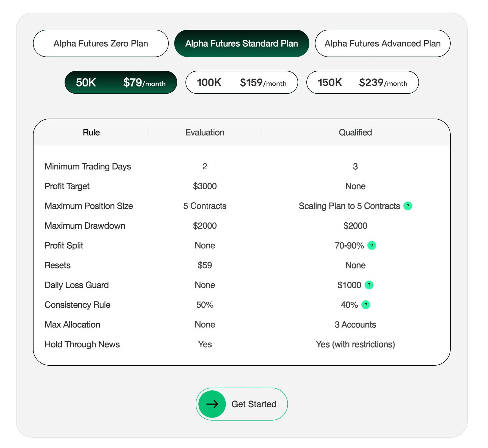This screenshot has height=448, width=488.
Task: Click the Qualified column header
Action: coord(355,132)
